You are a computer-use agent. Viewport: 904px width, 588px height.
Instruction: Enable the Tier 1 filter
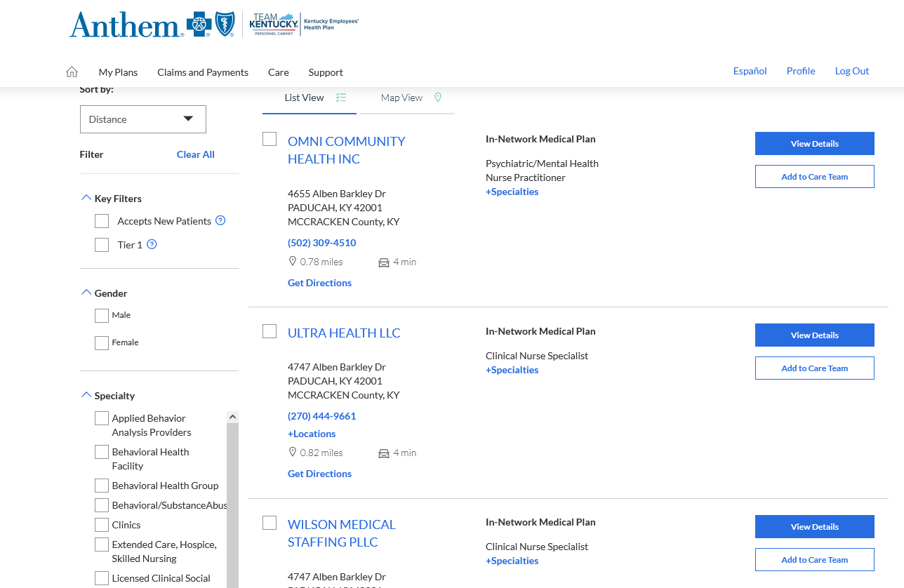[x=102, y=245]
